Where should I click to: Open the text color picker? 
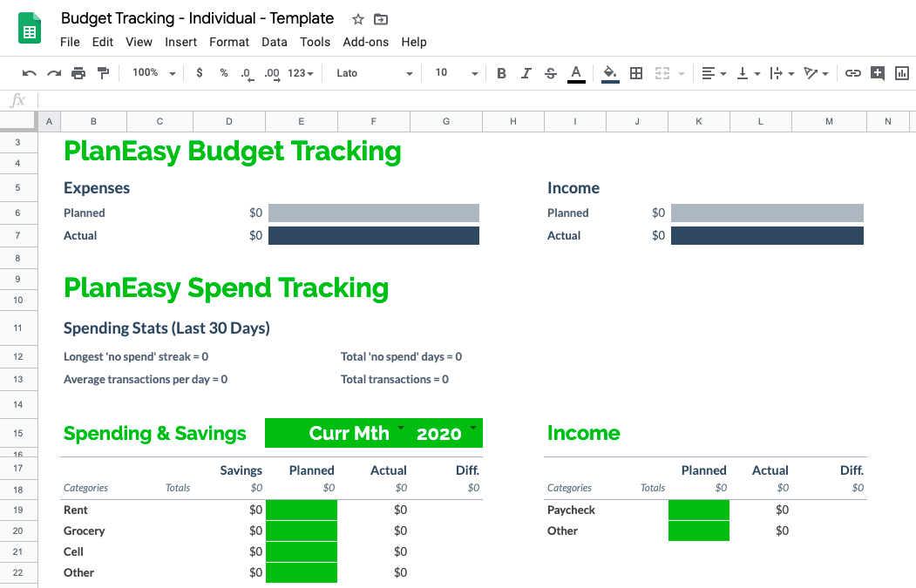[x=576, y=73]
